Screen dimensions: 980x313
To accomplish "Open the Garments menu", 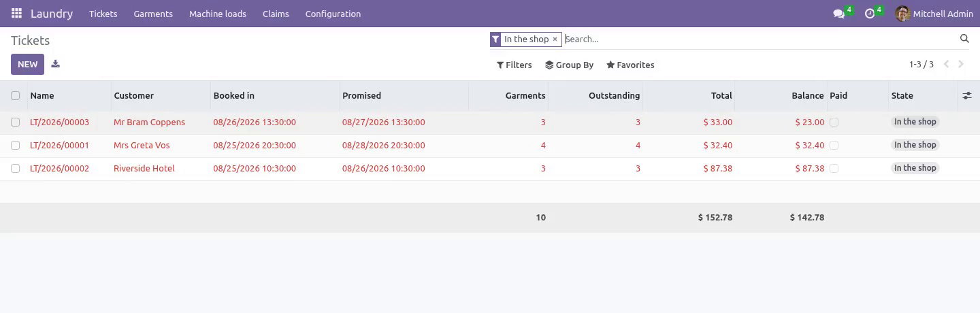I will (x=153, y=14).
